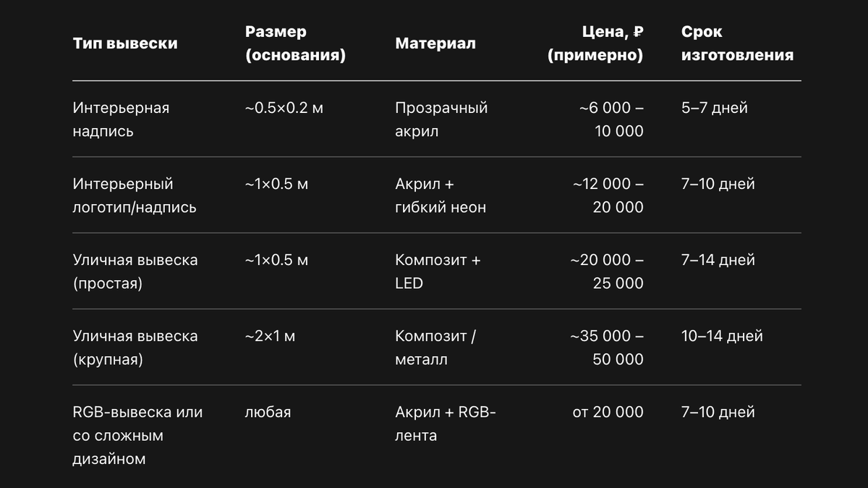Click the 'Тип вывески' column header
The image size is (868, 488).
pos(125,43)
